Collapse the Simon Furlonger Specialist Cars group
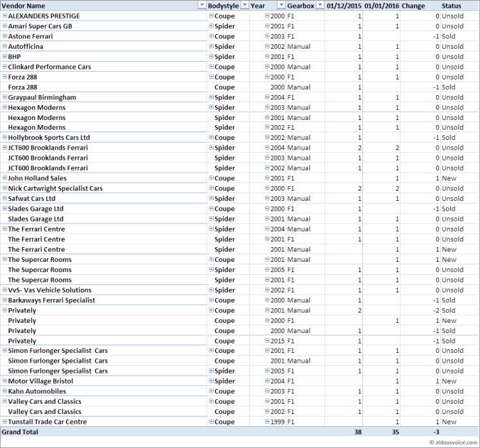Screen dimensions: 480x448 4,350
